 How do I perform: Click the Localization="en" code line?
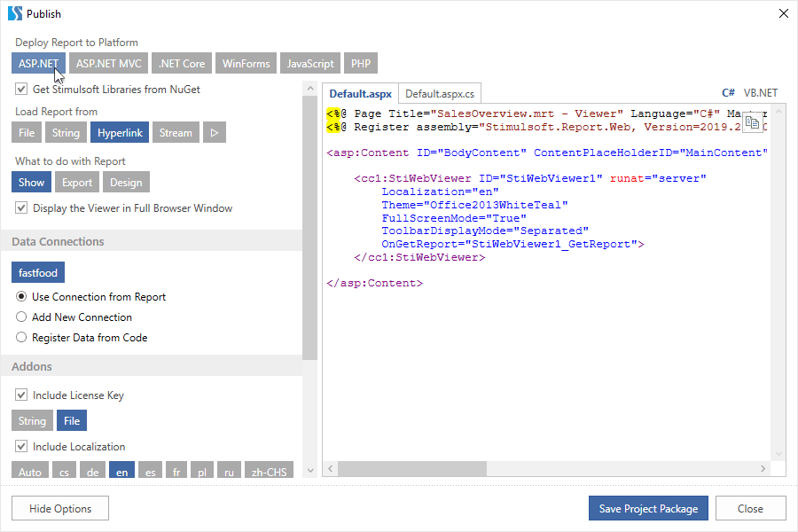pyautogui.click(x=440, y=192)
